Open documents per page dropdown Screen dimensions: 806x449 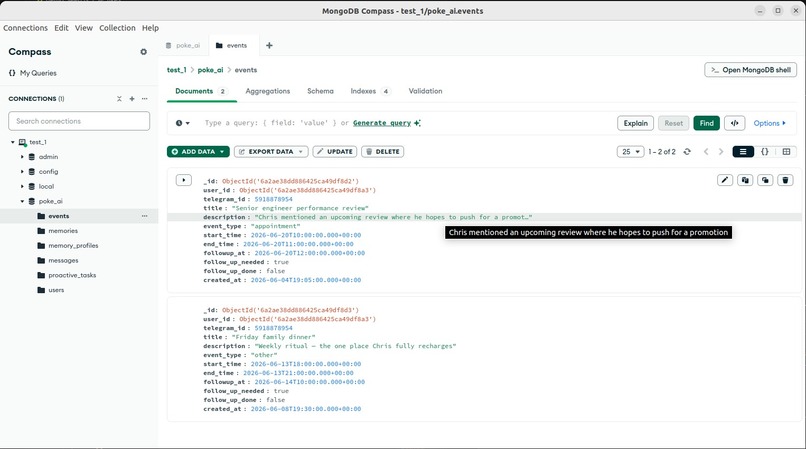tap(630, 152)
